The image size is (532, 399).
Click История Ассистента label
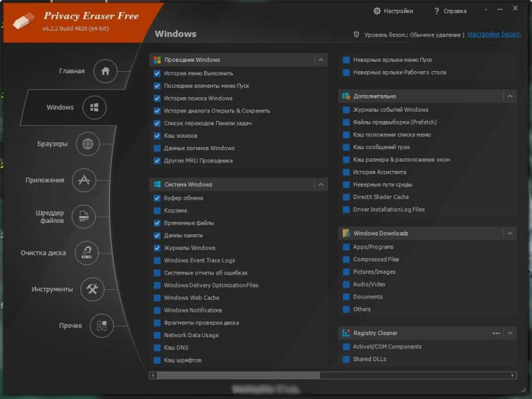[x=379, y=172]
